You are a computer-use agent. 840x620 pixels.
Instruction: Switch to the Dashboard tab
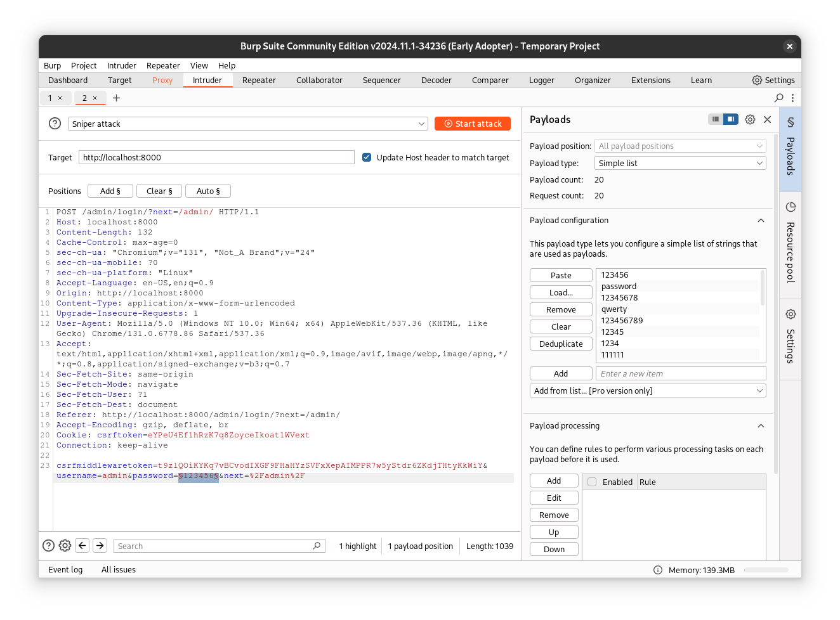pyautogui.click(x=68, y=81)
